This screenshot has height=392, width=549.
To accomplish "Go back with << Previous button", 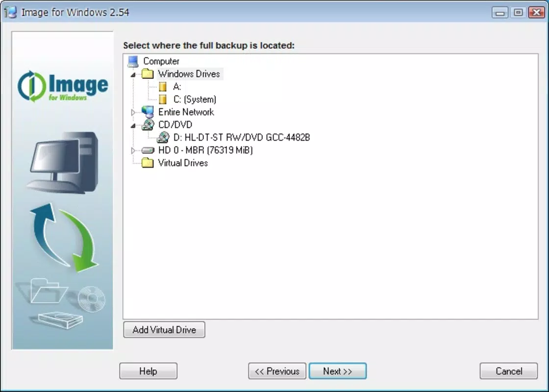I will click(277, 371).
